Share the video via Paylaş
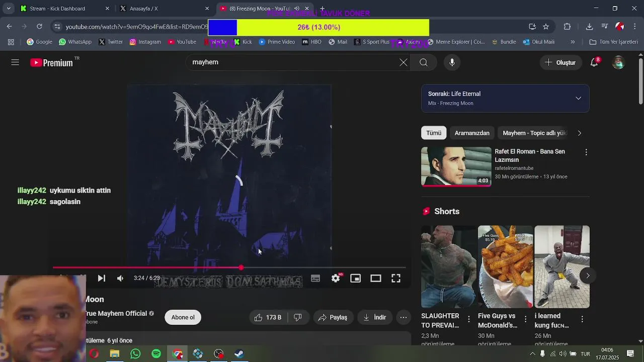The height and width of the screenshot is (362, 644). pos(333,317)
